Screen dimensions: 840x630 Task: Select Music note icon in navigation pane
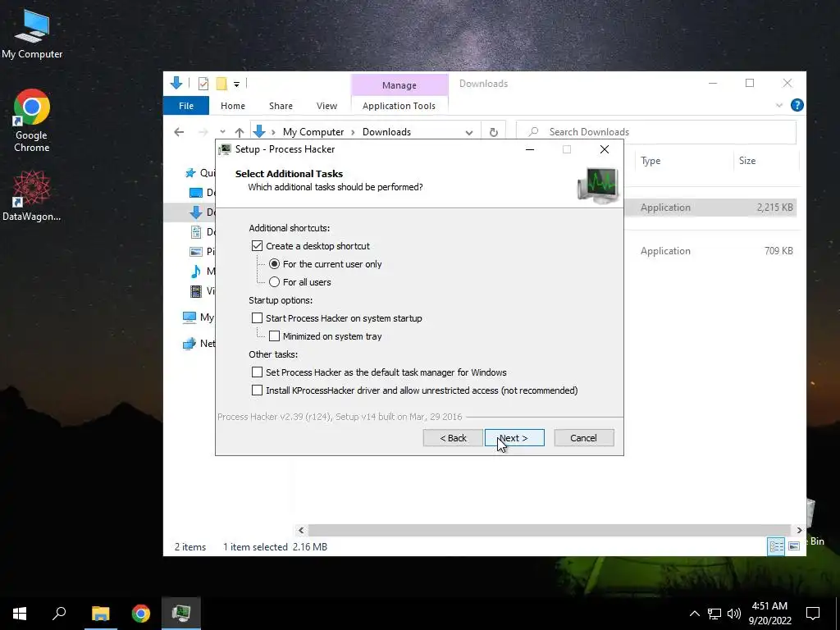click(x=196, y=271)
